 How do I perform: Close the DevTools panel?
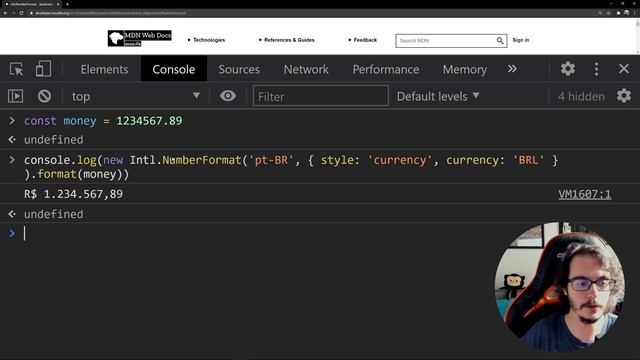point(624,69)
